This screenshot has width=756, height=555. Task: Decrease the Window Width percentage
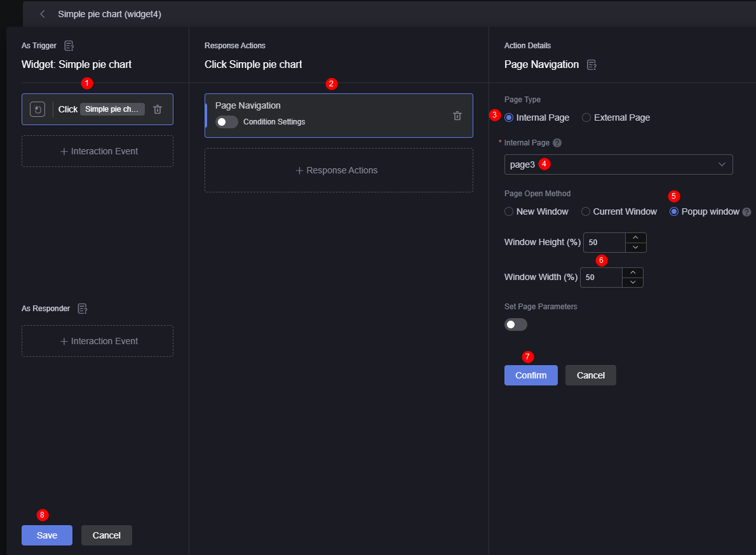click(x=633, y=283)
